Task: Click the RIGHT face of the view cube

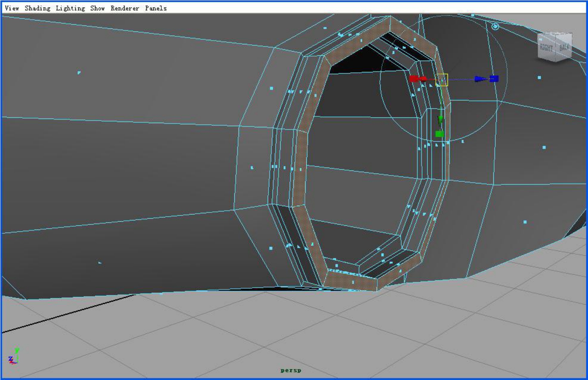Action: click(546, 48)
